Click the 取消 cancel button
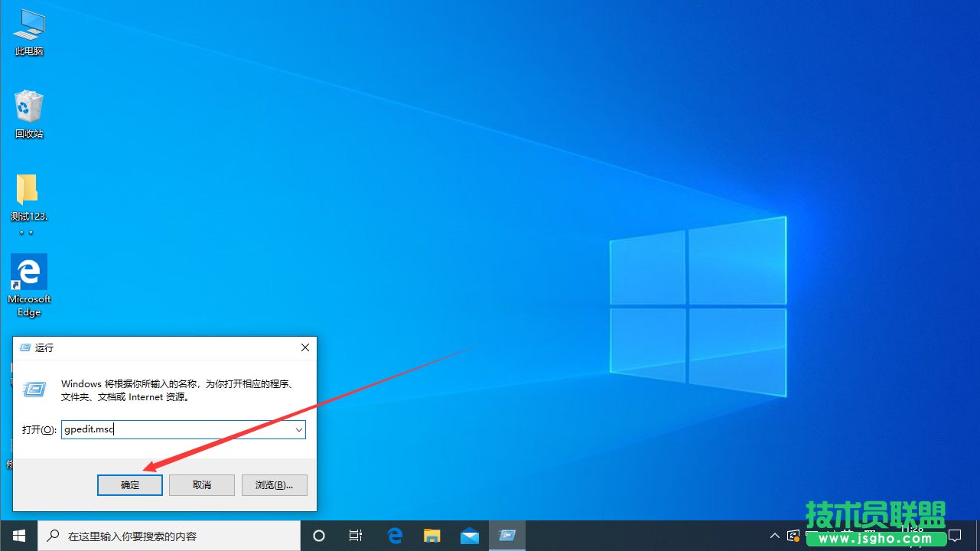The image size is (980, 551). 201,484
